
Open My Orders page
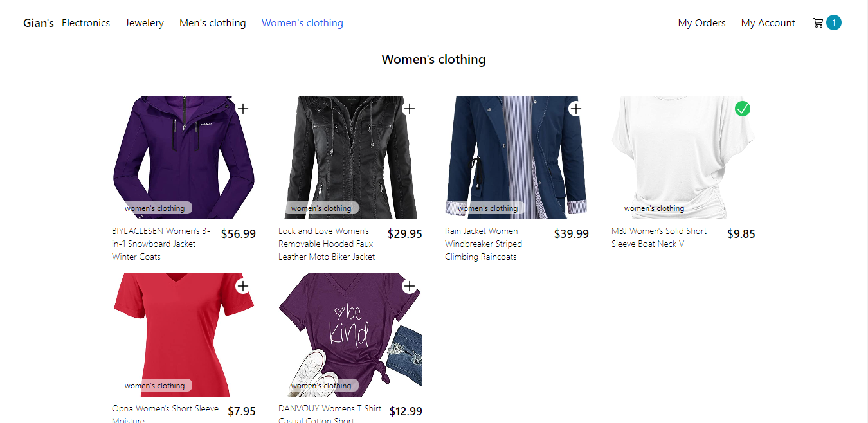click(701, 23)
